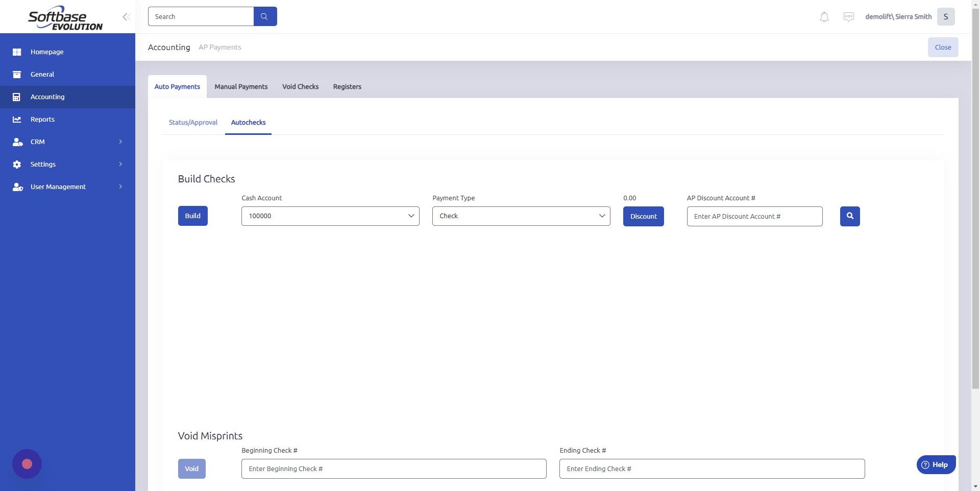Viewport: 980px width, 491px height.
Task: Click the Discount button
Action: (643, 216)
